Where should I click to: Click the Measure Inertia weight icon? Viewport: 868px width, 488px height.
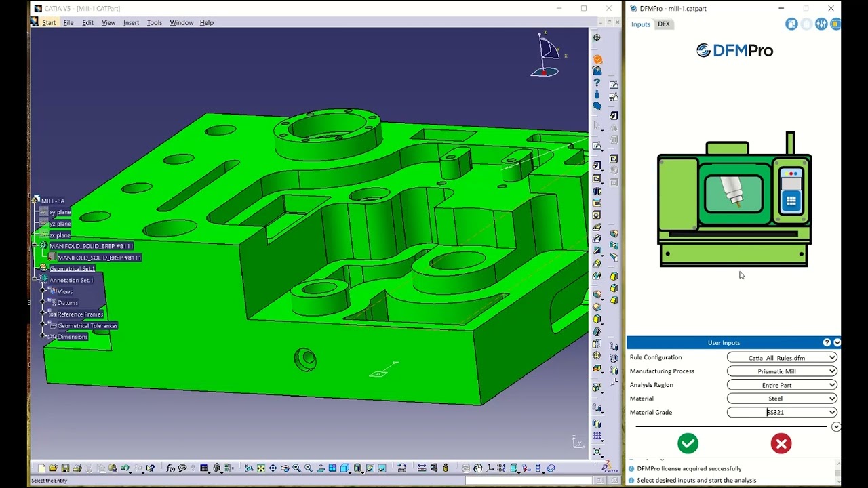446,468
